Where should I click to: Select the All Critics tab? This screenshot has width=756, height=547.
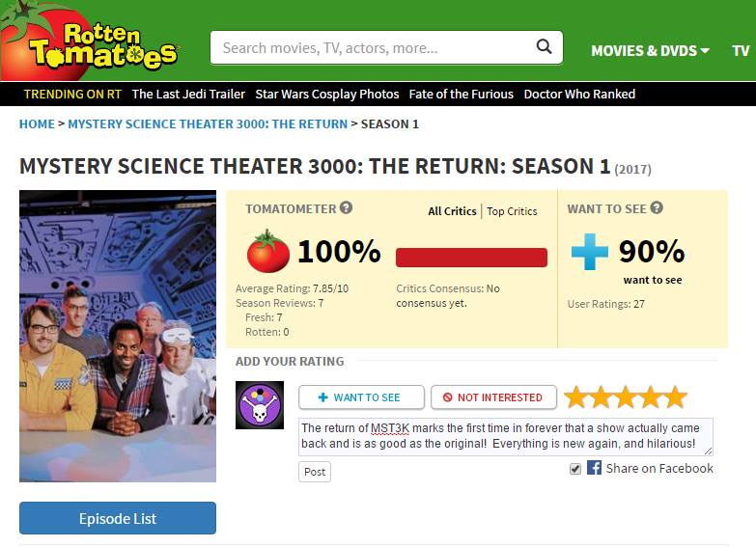point(452,211)
